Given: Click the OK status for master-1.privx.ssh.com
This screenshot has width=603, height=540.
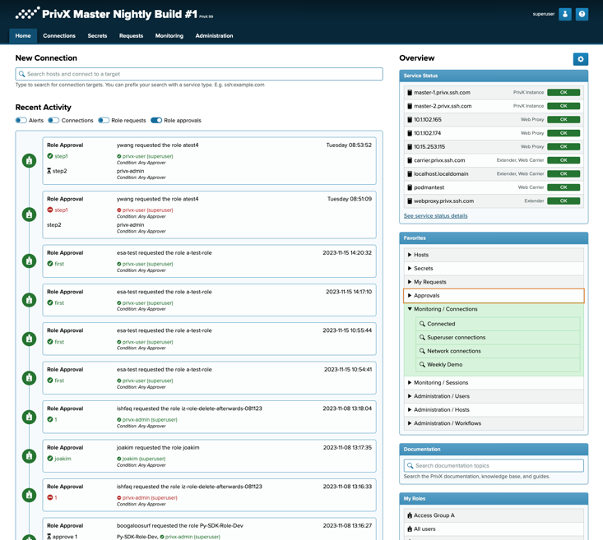Looking at the screenshot, I should 563,92.
